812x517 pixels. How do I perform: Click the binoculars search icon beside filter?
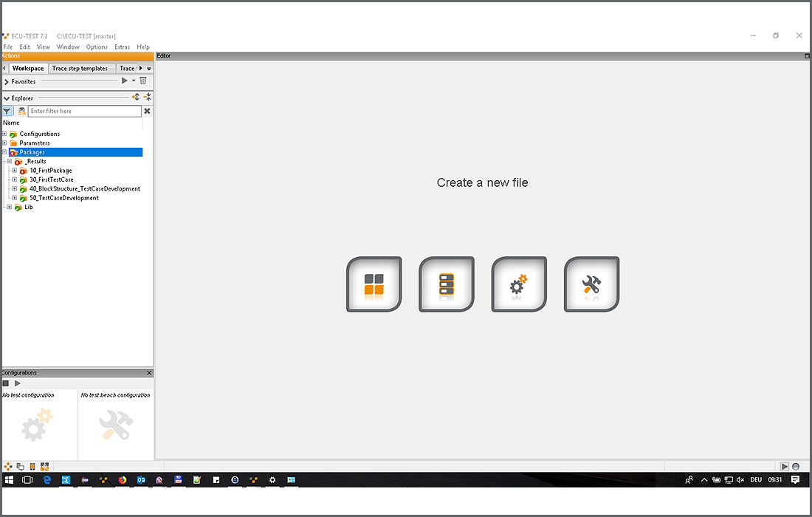tap(22, 112)
